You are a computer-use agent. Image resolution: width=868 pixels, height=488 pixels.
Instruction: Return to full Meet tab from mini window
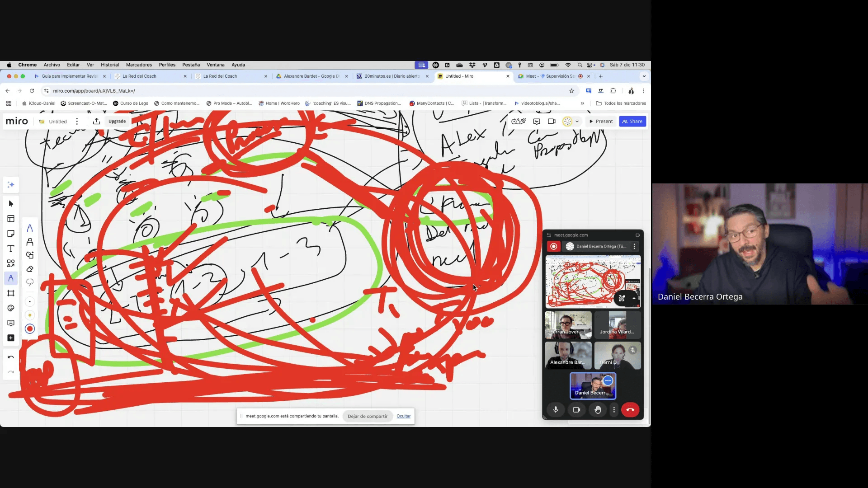[638, 235]
